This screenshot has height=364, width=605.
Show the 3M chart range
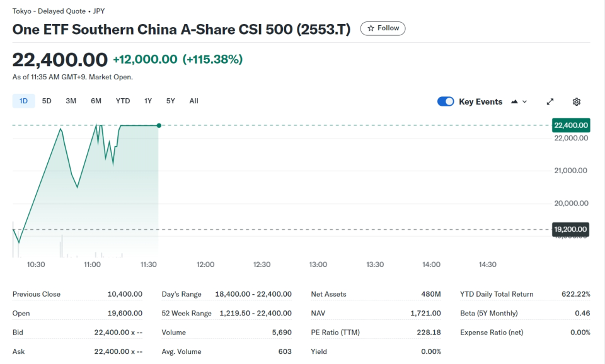(x=71, y=101)
